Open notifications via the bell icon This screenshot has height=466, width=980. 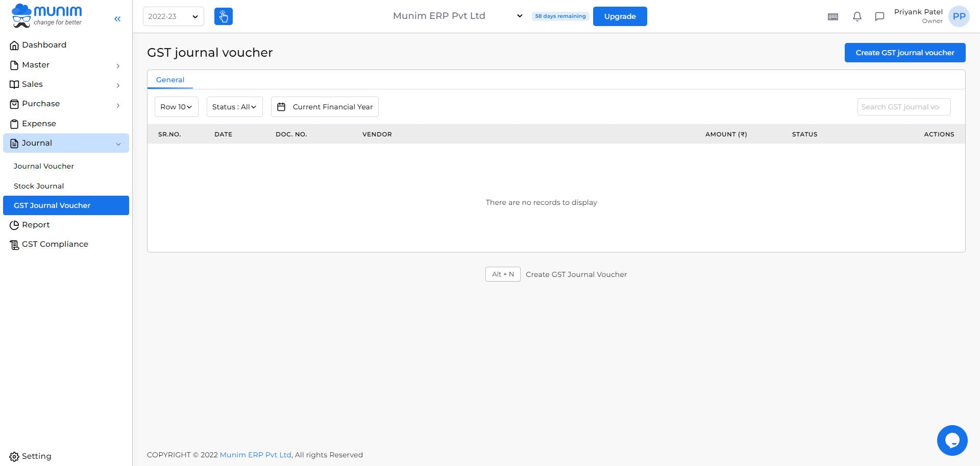(x=857, y=16)
